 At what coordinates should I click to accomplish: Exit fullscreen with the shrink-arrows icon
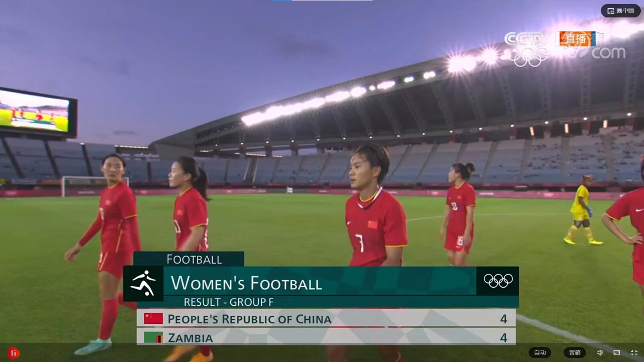634,353
